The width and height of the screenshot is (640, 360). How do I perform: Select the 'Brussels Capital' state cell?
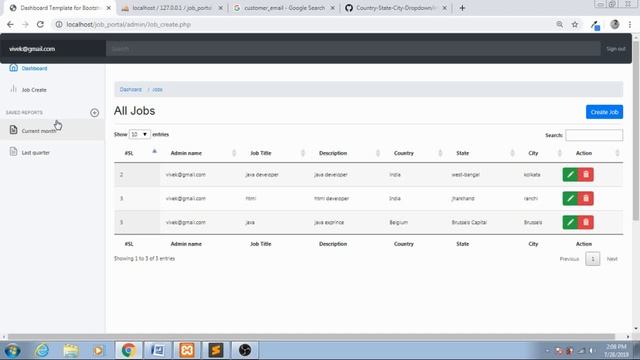click(469, 222)
